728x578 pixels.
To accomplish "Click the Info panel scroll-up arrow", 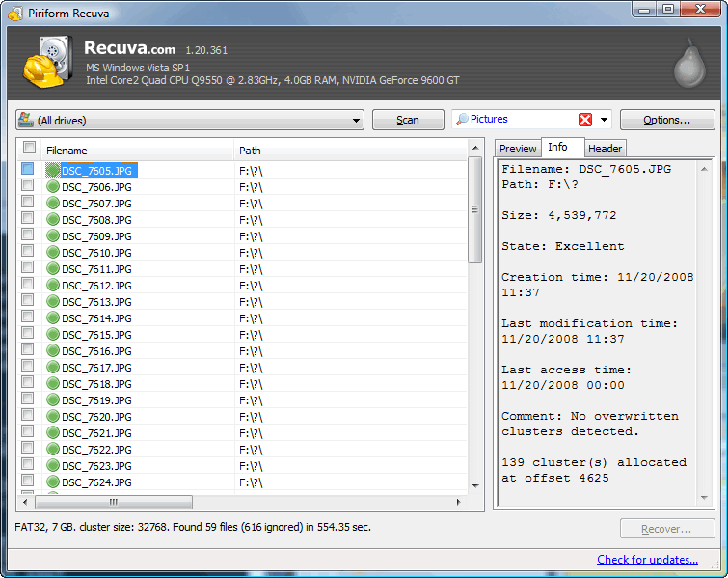I will [x=704, y=169].
